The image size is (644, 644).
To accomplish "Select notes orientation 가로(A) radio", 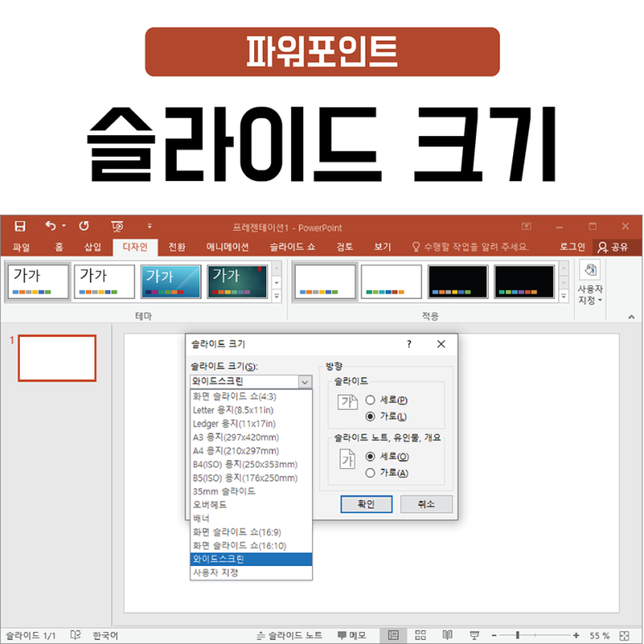I will tap(370, 472).
